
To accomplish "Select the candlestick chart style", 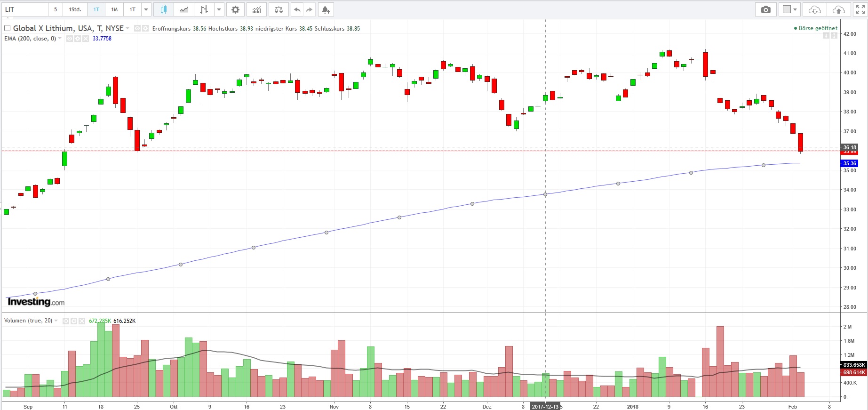I will point(163,9).
